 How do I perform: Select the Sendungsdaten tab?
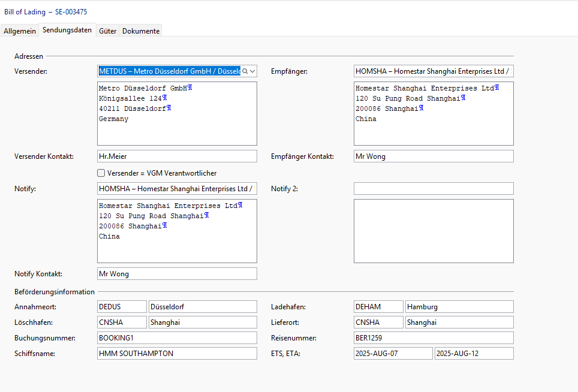coord(67,30)
